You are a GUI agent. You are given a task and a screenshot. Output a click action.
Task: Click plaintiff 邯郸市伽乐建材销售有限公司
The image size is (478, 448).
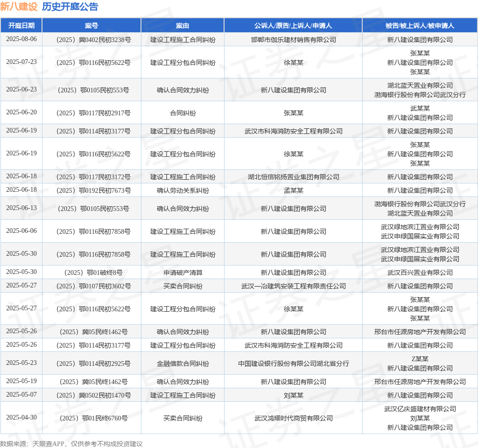(294, 40)
